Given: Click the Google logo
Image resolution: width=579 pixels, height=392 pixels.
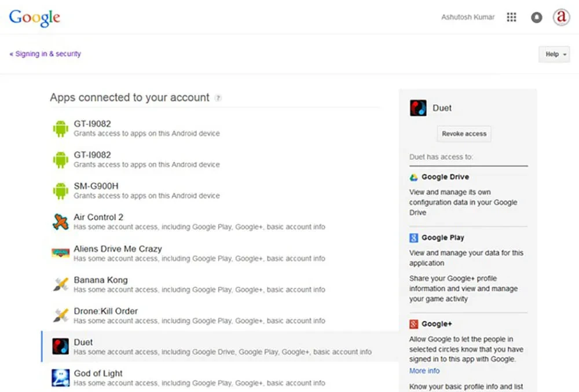Looking at the screenshot, I should click(x=34, y=18).
